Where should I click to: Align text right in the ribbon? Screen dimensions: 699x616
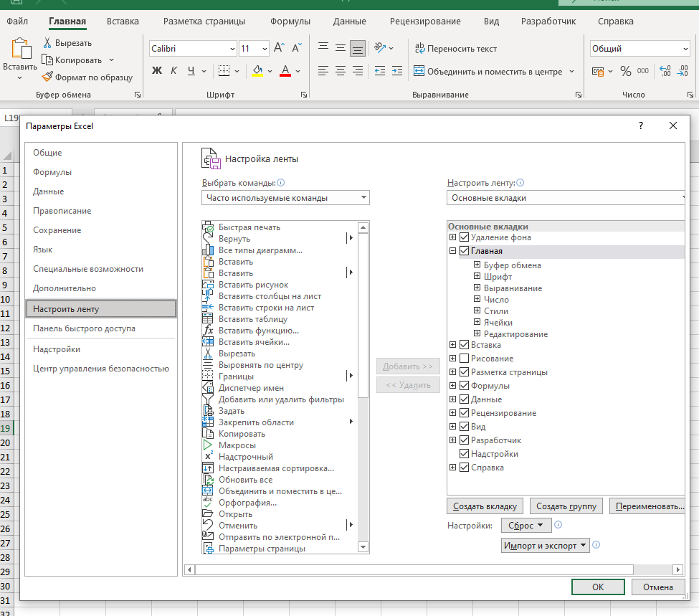pyautogui.click(x=358, y=70)
